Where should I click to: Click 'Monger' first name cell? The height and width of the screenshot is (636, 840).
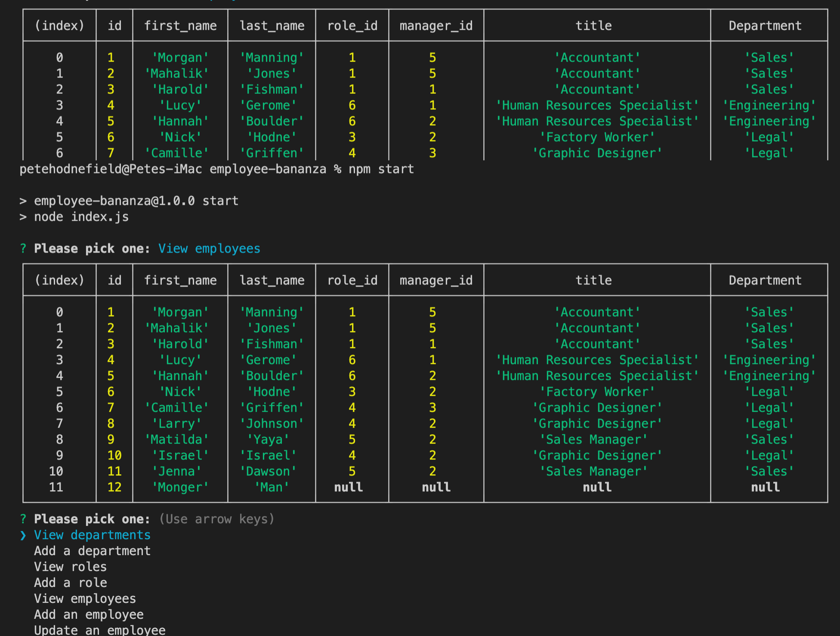180,487
